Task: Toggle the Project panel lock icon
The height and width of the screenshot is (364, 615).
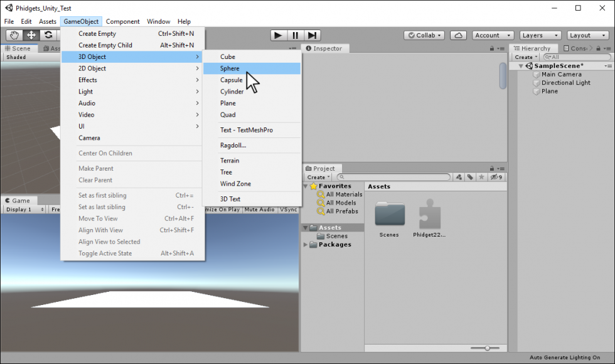Action: 492,168
